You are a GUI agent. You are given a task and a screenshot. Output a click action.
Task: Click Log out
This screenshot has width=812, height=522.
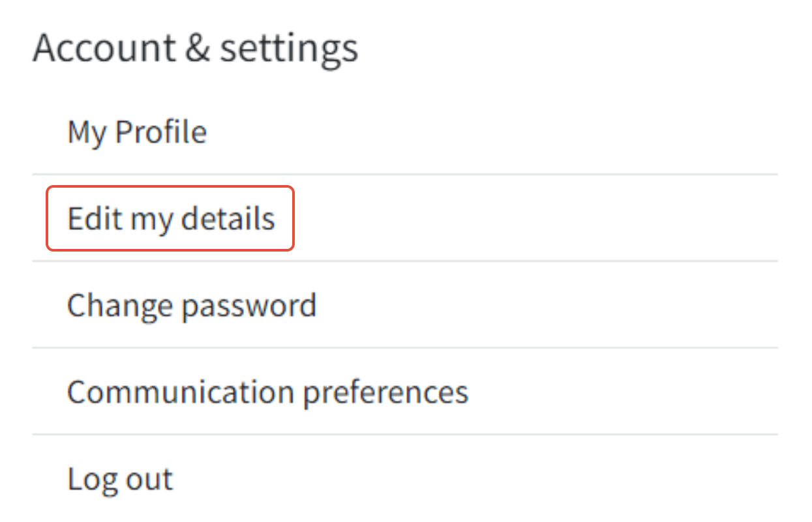click(x=120, y=479)
